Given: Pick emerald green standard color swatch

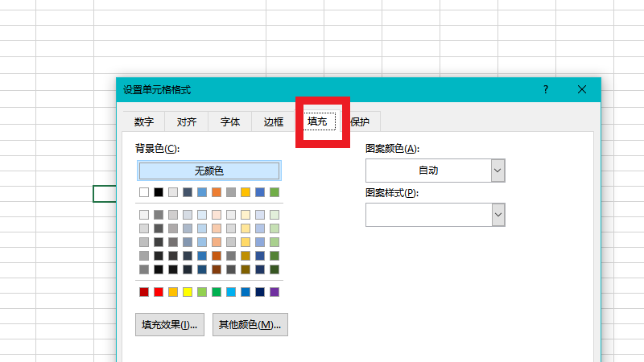Looking at the screenshot, I should [217, 292].
